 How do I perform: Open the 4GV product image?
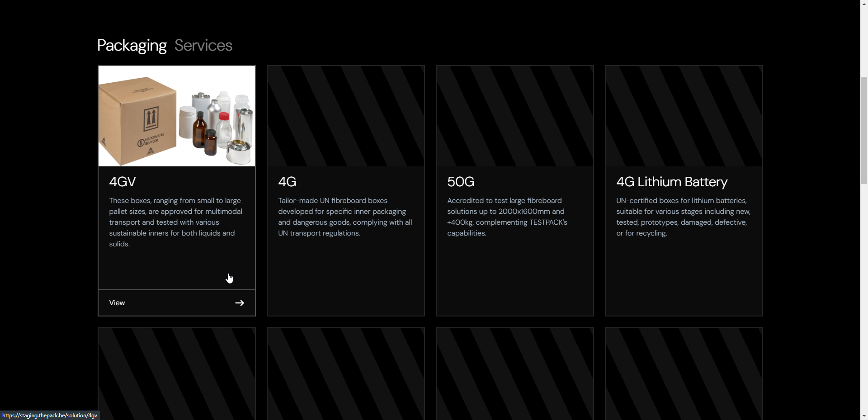click(177, 116)
